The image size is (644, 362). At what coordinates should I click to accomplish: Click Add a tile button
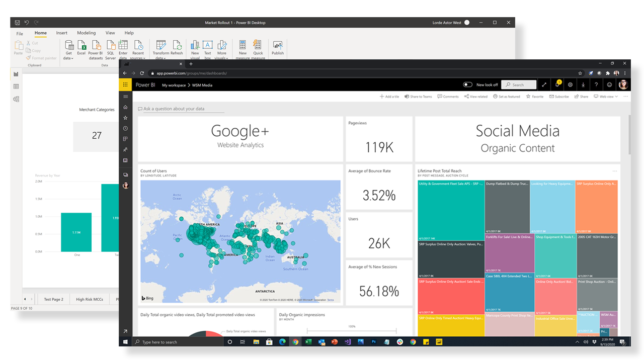[x=389, y=97]
